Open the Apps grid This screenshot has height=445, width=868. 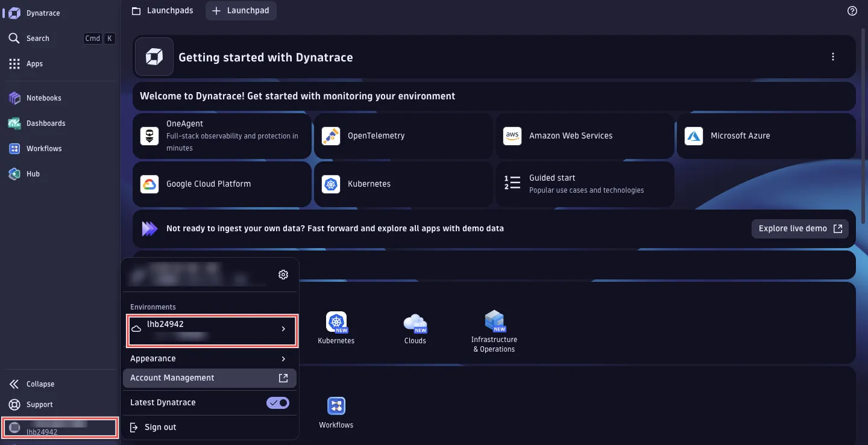(60, 64)
